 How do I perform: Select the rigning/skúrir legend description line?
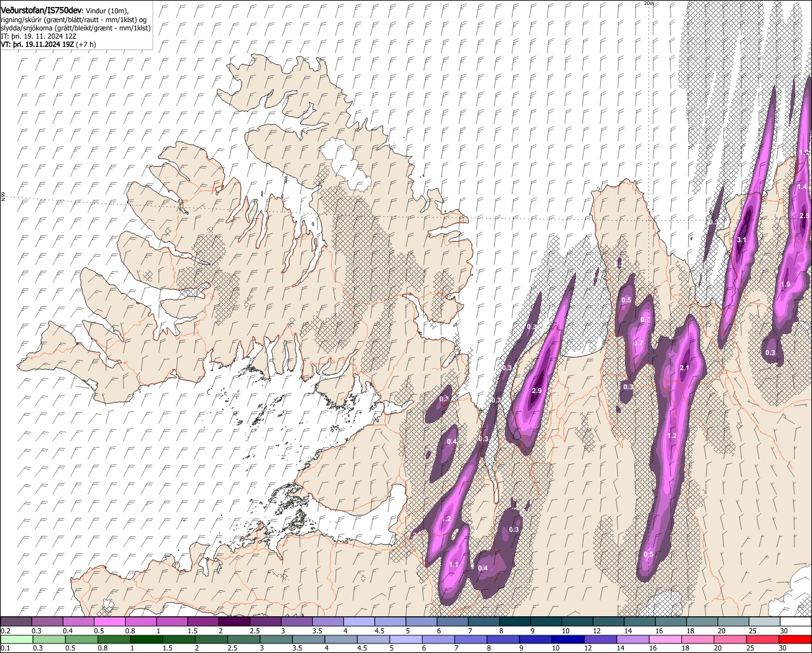pyautogui.click(x=74, y=20)
